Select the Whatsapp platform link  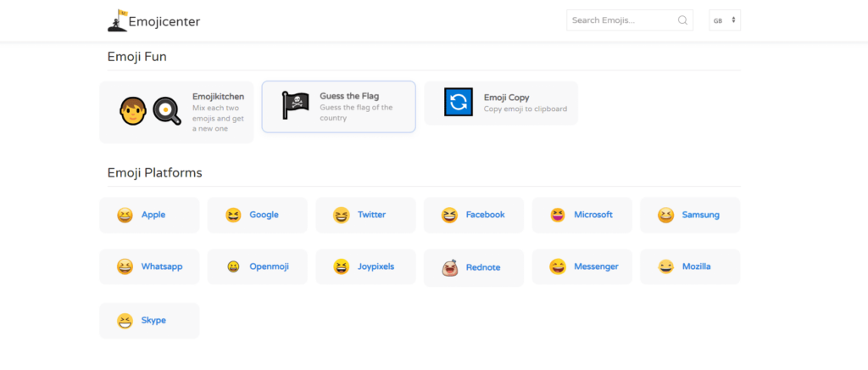162,267
